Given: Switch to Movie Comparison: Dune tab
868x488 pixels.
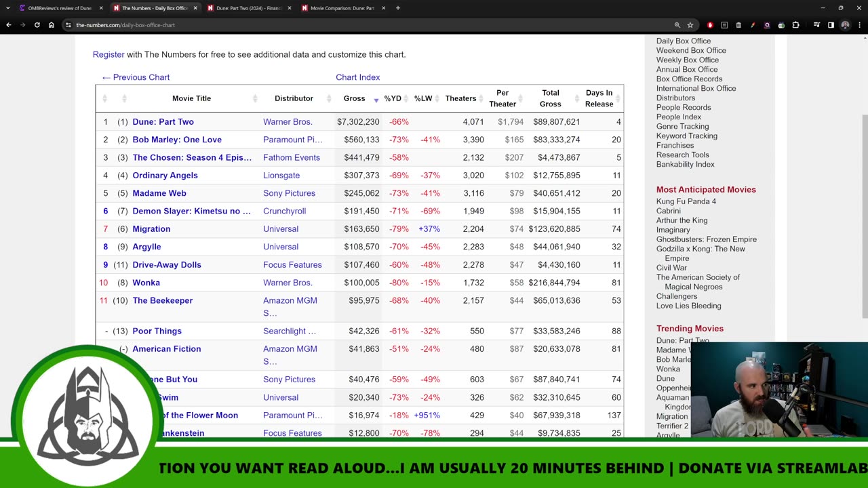Looking at the screenshot, I should point(342,8).
